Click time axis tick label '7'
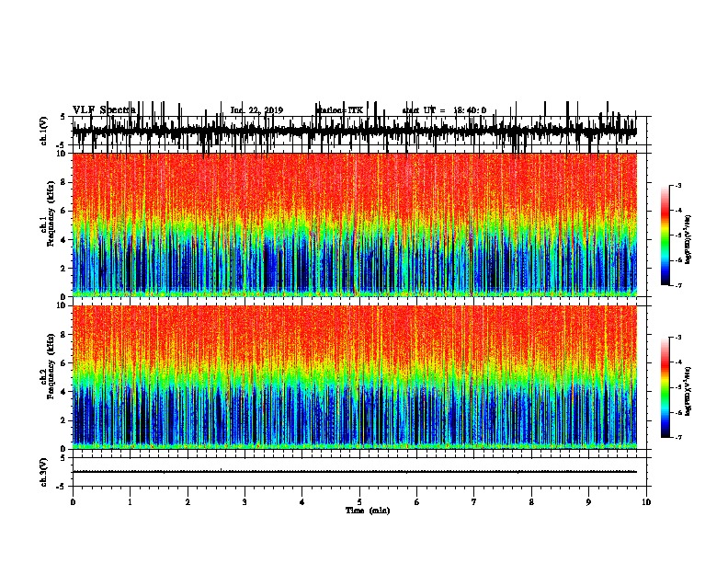728x563 pixels. point(474,502)
